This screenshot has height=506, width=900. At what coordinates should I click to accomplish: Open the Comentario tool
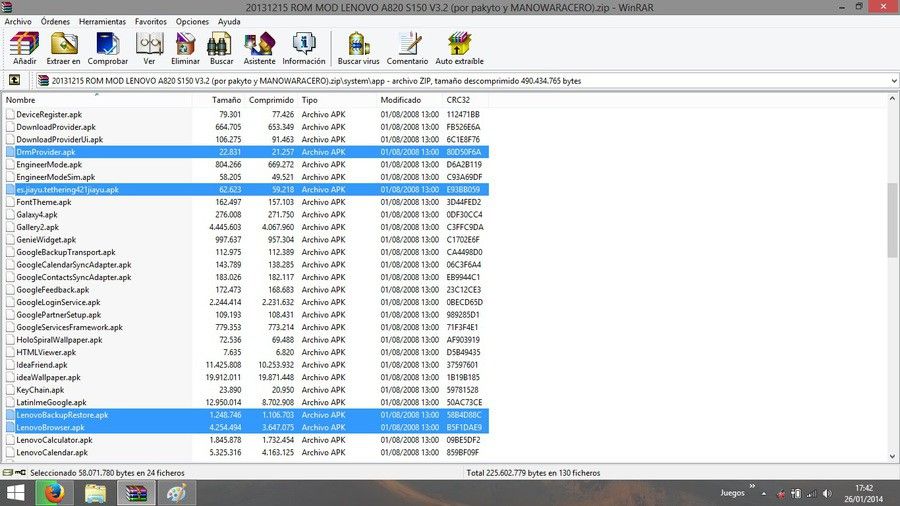pyautogui.click(x=408, y=49)
